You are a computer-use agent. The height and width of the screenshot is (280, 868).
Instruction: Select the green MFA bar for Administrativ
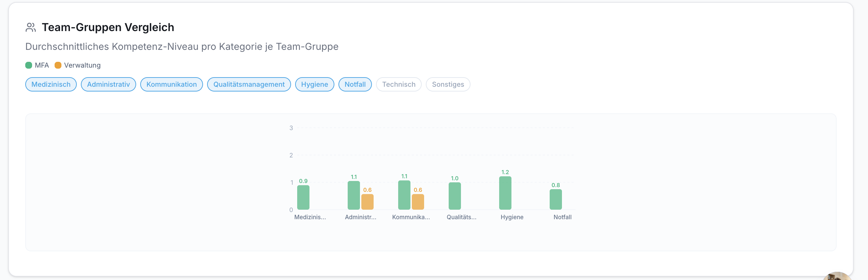pos(354,195)
